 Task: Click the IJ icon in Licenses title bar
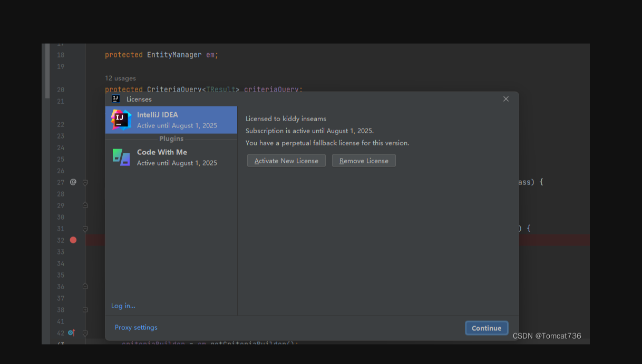116,99
